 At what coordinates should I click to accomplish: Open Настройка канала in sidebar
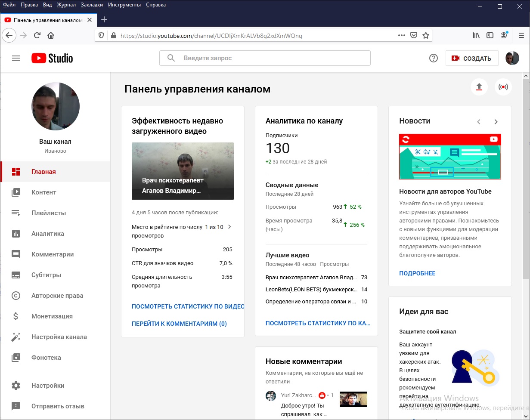point(55,337)
